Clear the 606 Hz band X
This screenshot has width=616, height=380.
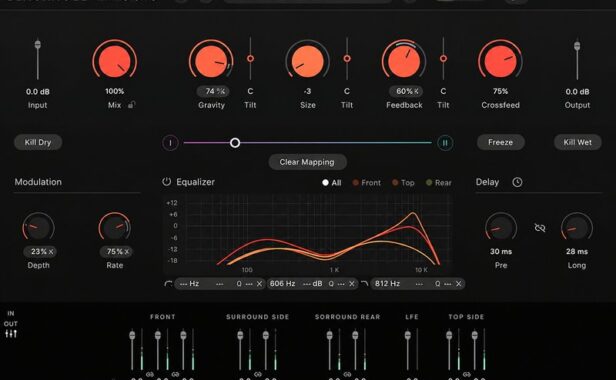(x=352, y=284)
